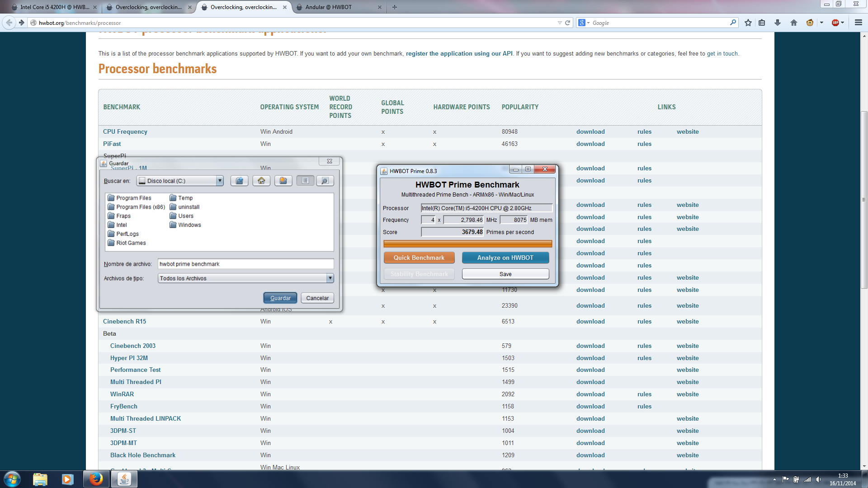The image size is (868, 488).
Task: Click the get in touch link
Action: pos(722,53)
